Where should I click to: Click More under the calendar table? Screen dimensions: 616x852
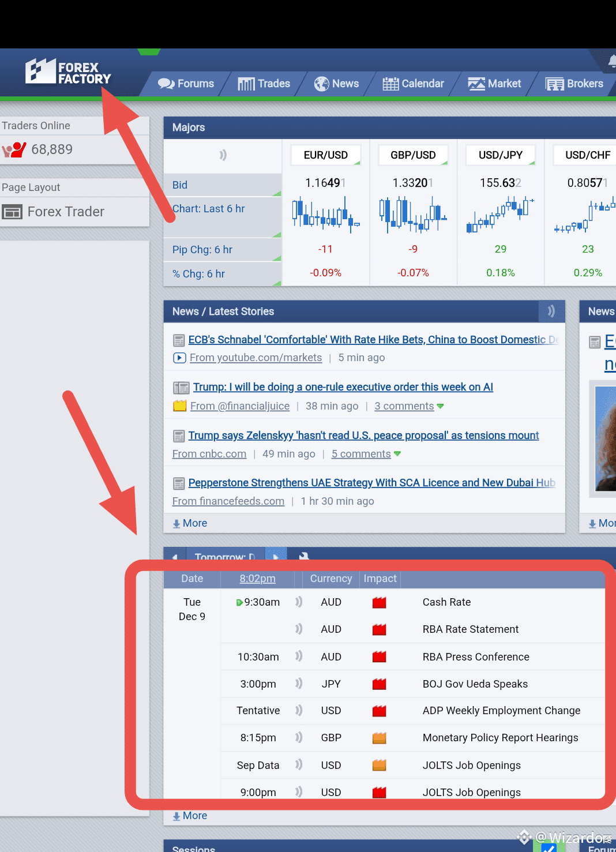[x=190, y=816]
